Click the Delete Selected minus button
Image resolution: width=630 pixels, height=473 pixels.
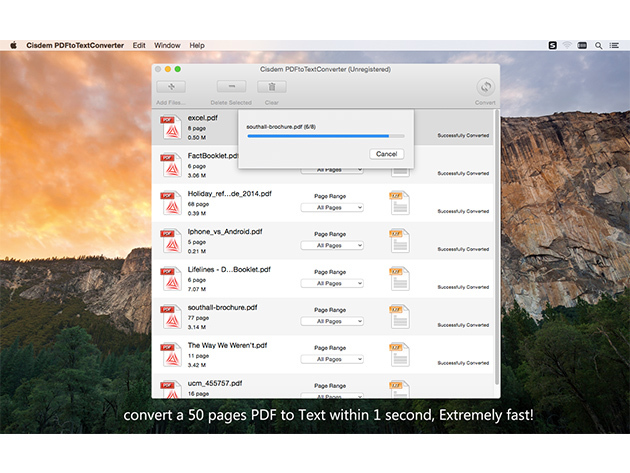coord(231,86)
